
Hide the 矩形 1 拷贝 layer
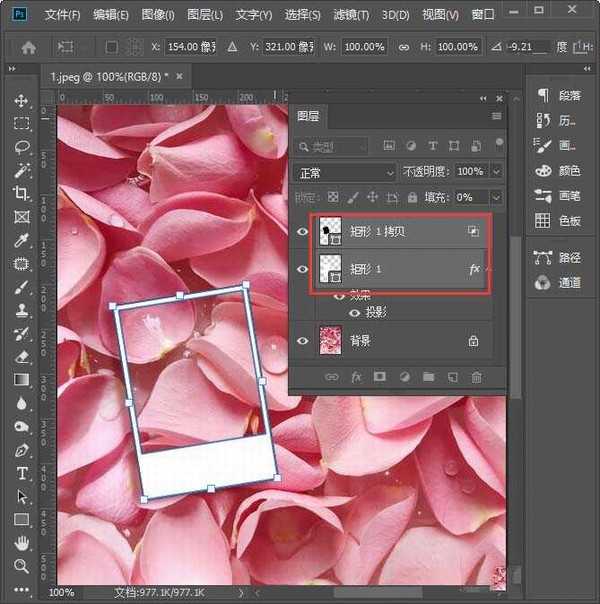[x=303, y=231]
